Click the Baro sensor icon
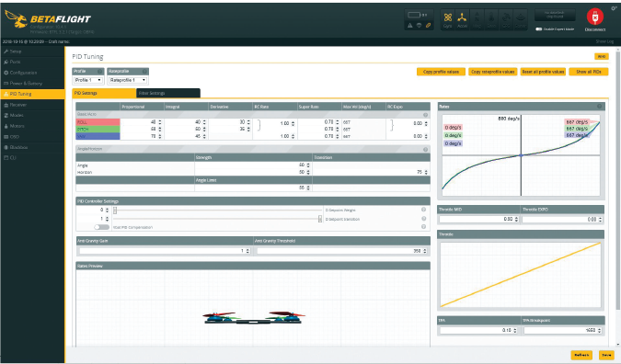 (x=491, y=19)
